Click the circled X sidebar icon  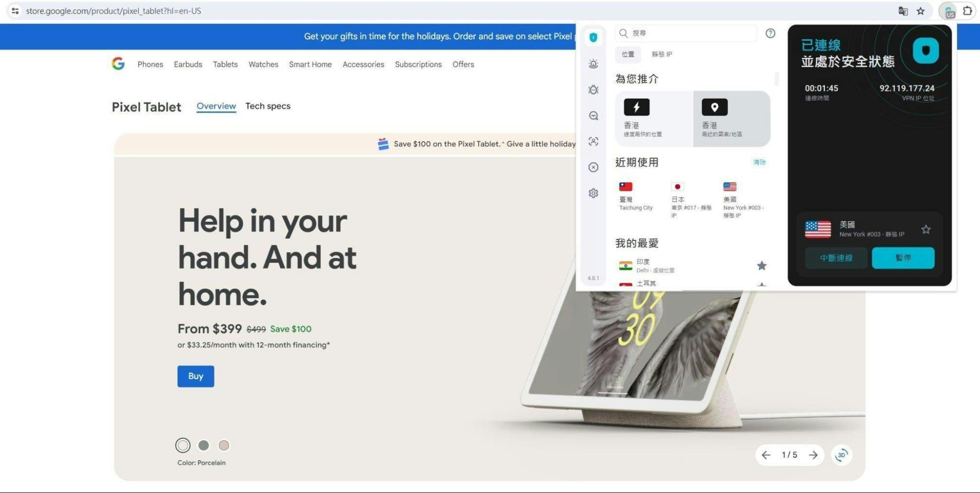(593, 167)
